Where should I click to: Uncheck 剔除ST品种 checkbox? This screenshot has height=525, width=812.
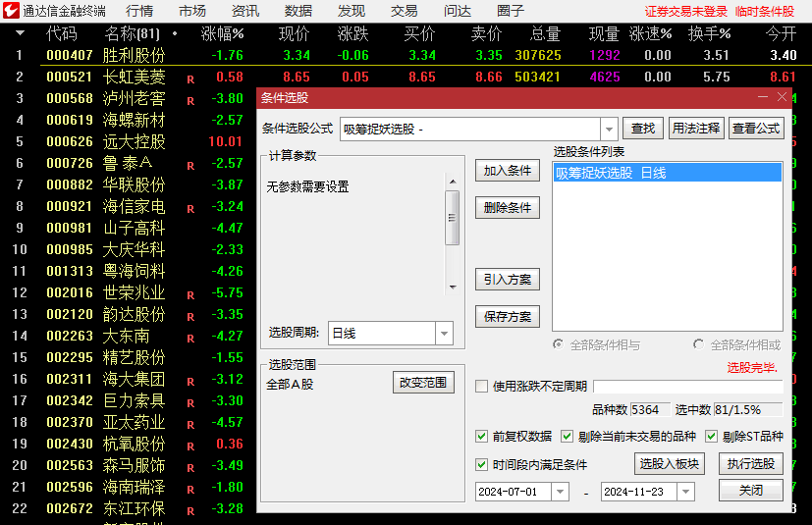click(712, 437)
